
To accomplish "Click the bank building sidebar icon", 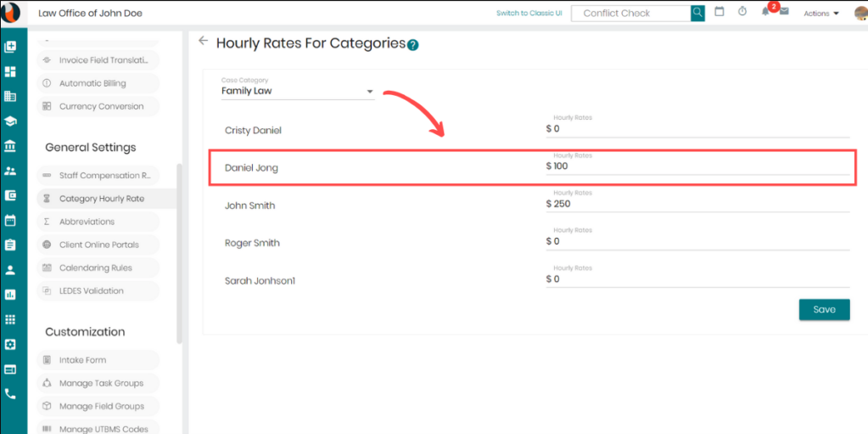I will point(10,146).
